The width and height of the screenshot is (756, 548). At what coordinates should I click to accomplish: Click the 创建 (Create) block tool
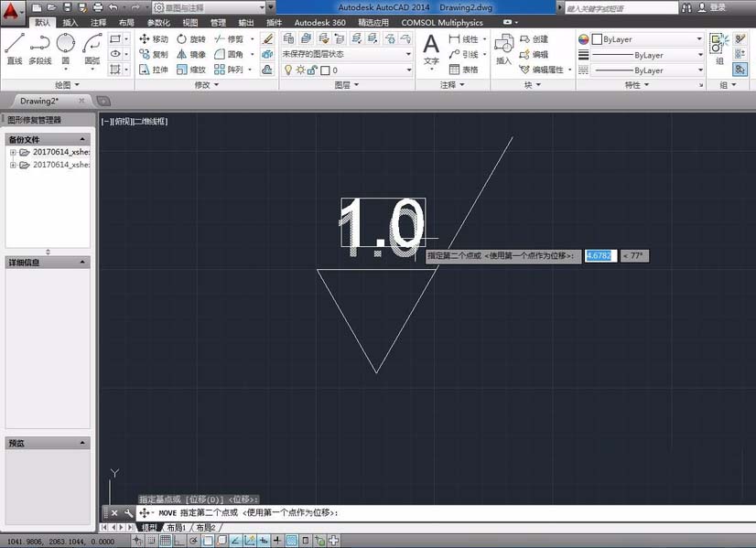tap(534, 39)
